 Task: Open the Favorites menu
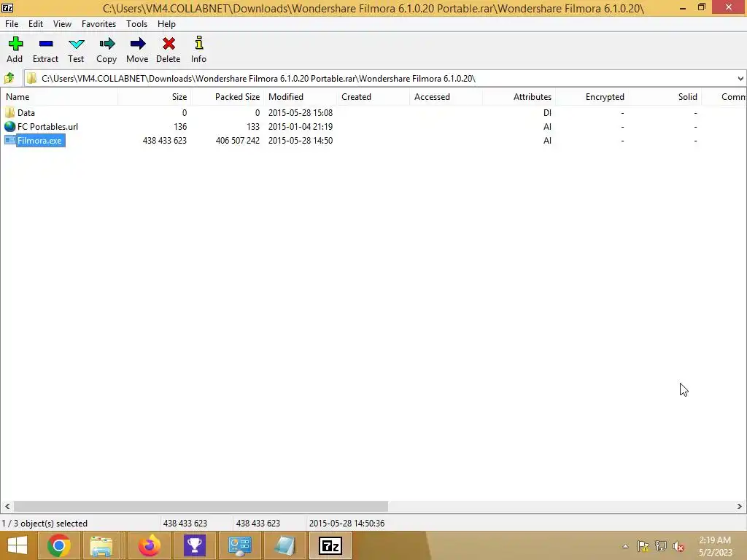98,24
